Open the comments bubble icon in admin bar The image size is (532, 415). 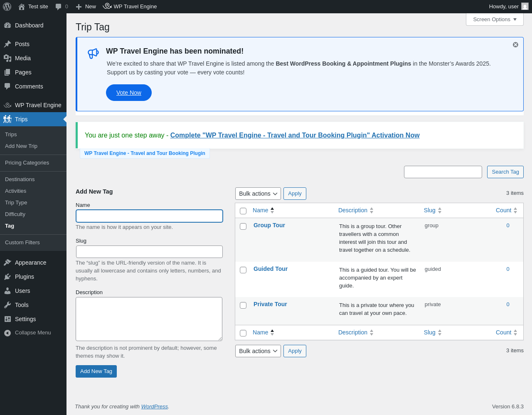pos(59,7)
